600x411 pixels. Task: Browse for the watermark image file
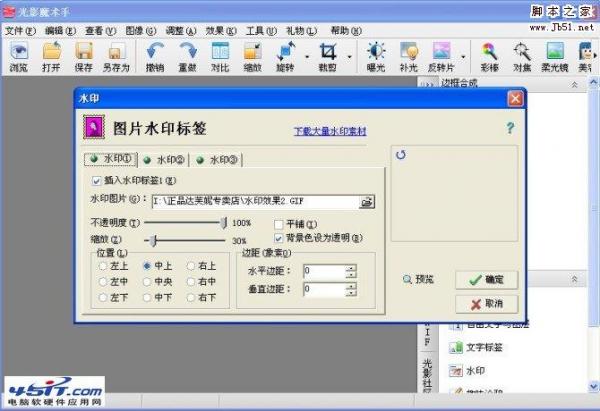pyautogui.click(x=367, y=202)
